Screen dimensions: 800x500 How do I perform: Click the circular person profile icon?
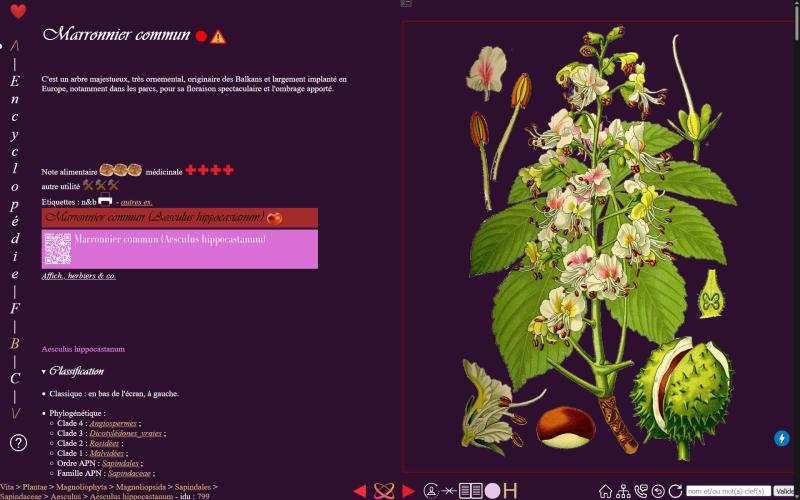[x=431, y=491]
